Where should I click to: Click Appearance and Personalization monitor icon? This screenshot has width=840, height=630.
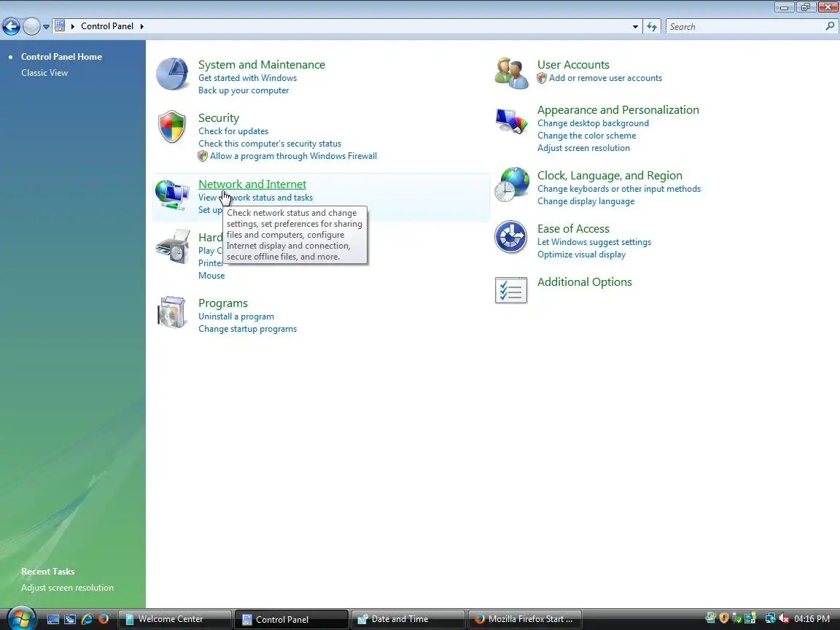511,121
